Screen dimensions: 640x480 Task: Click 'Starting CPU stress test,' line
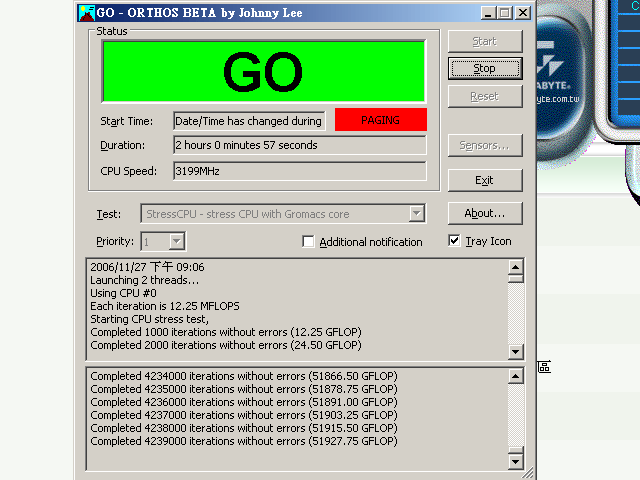(149, 319)
